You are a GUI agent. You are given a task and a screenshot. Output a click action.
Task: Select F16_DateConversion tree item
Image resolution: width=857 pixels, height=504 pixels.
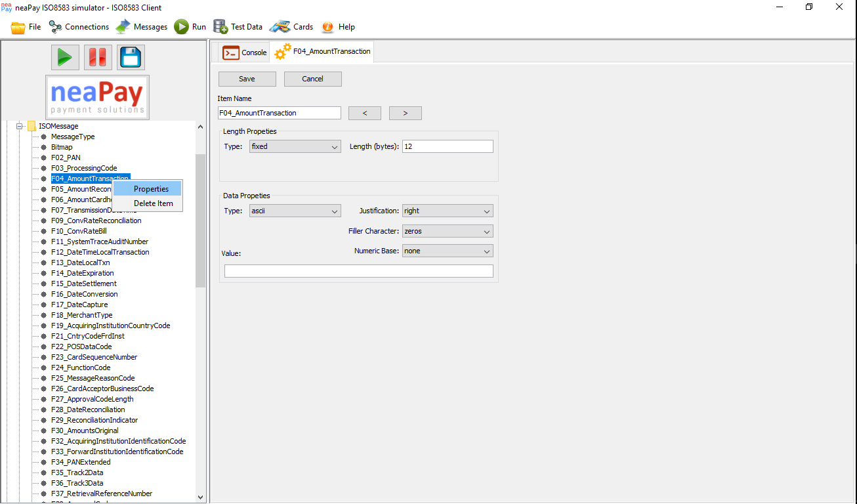[x=84, y=294]
